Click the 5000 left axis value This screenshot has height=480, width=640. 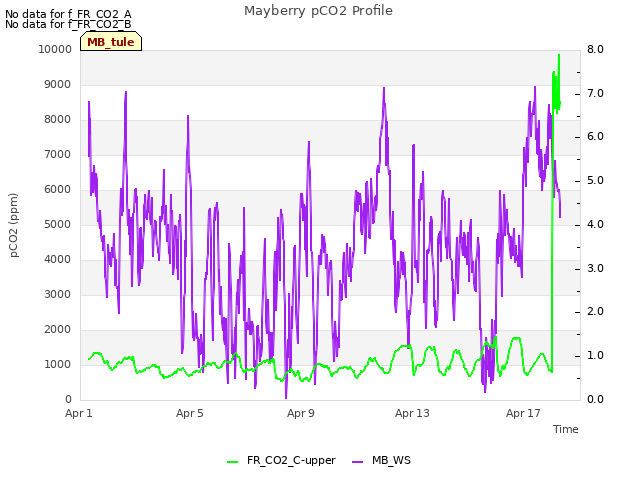[58, 224]
